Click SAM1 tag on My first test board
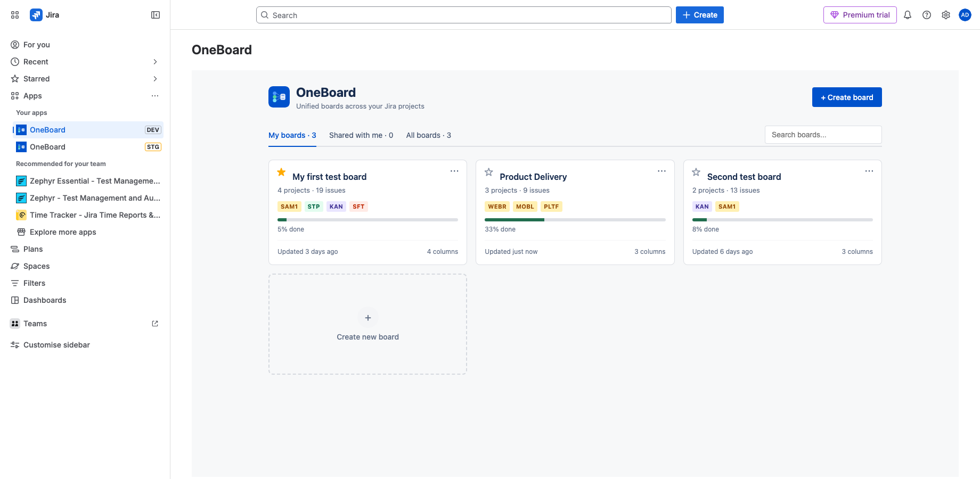 point(289,207)
